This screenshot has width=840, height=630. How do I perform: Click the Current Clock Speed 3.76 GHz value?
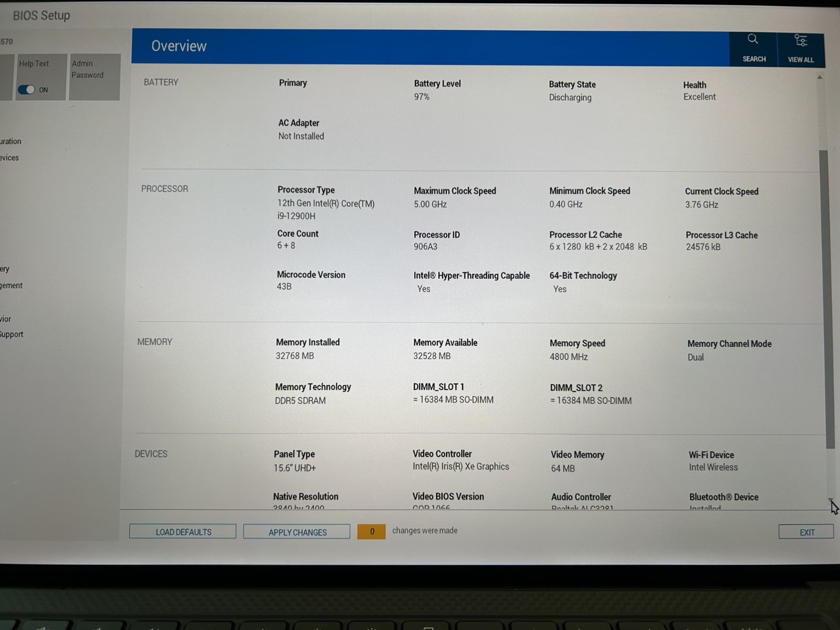pos(701,205)
